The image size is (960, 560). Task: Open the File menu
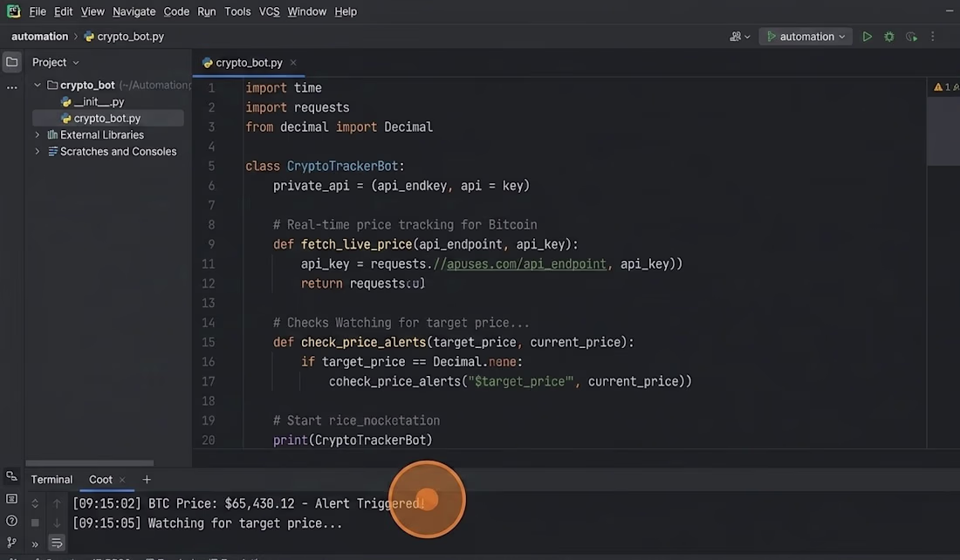pos(38,11)
